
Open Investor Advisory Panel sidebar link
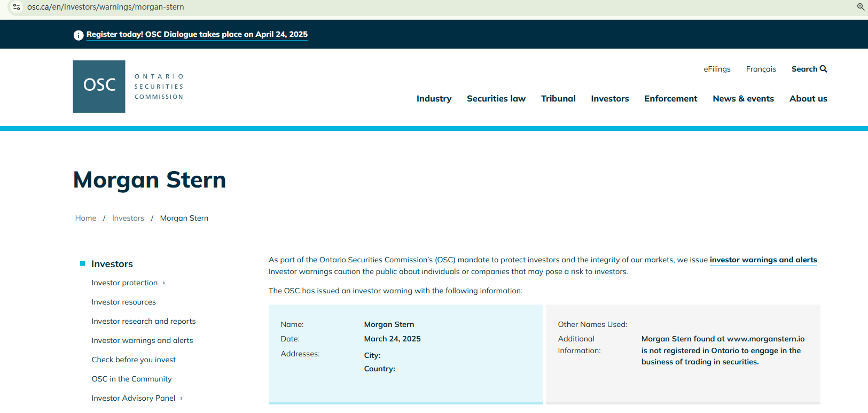tap(134, 399)
